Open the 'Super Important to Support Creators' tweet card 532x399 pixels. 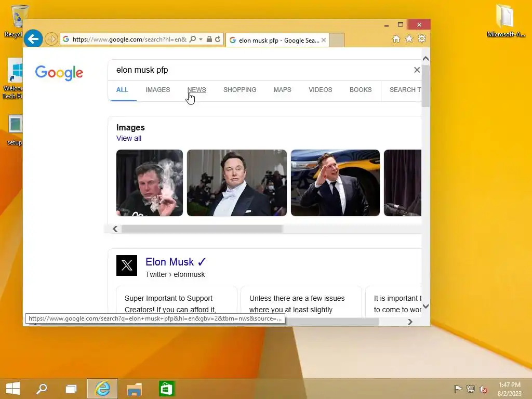(177, 302)
